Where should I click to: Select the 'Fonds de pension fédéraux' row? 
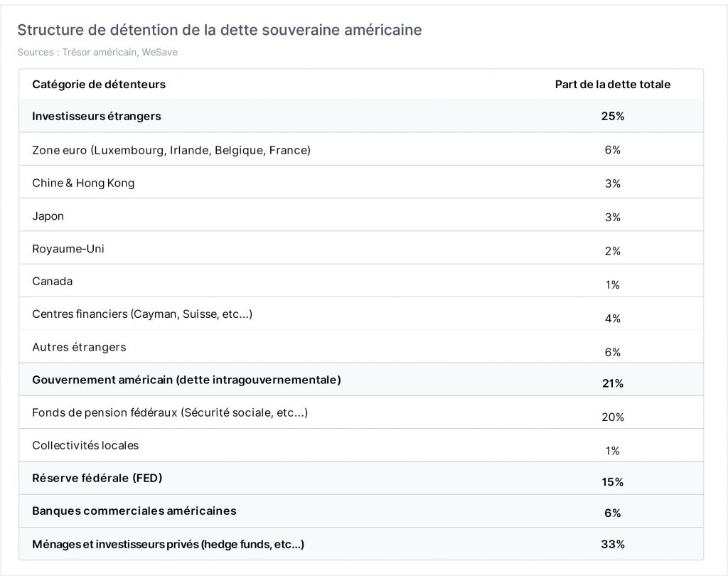[x=360, y=412]
